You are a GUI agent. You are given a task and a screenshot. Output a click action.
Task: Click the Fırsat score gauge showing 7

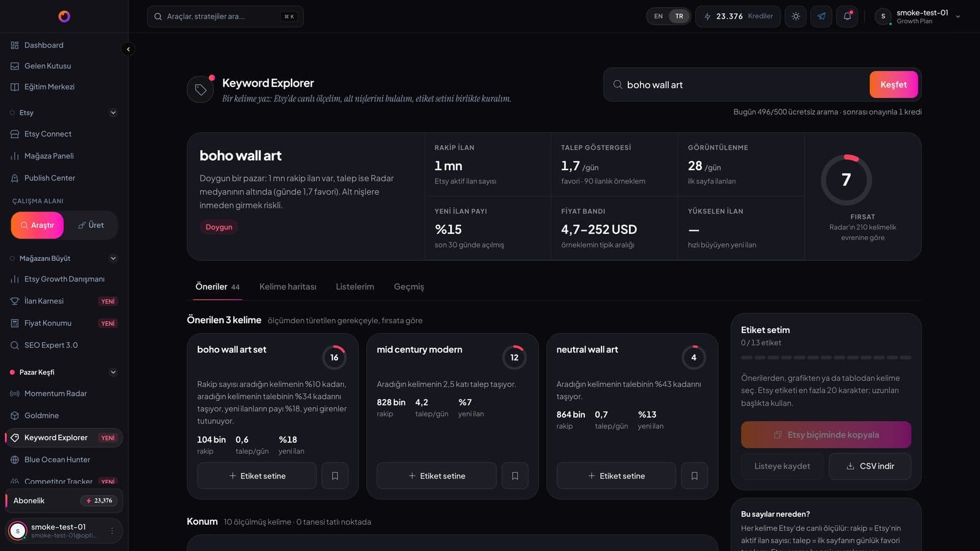[x=846, y=179]
